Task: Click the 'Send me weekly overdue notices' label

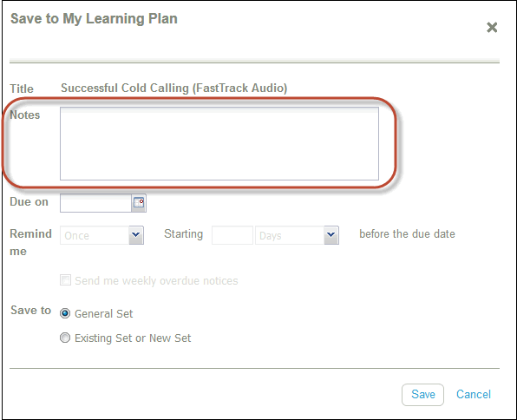Action: click(156, 281)
